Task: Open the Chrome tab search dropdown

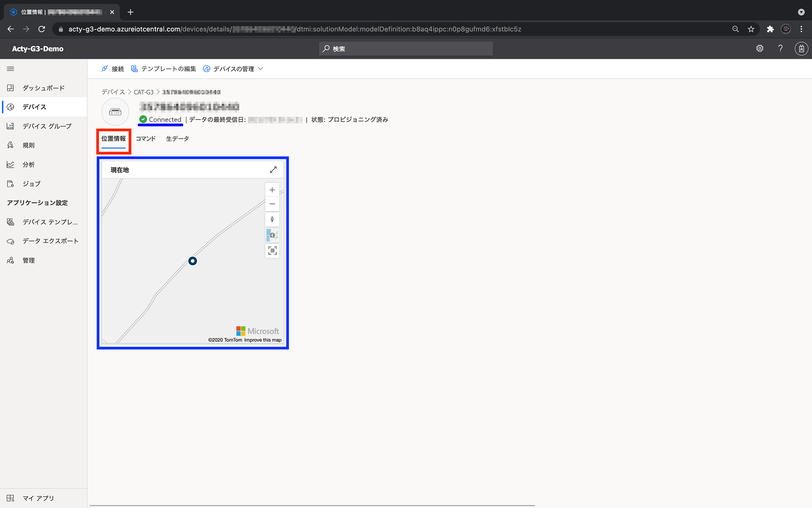Action: pyautogui.click(x=801, y=12)
